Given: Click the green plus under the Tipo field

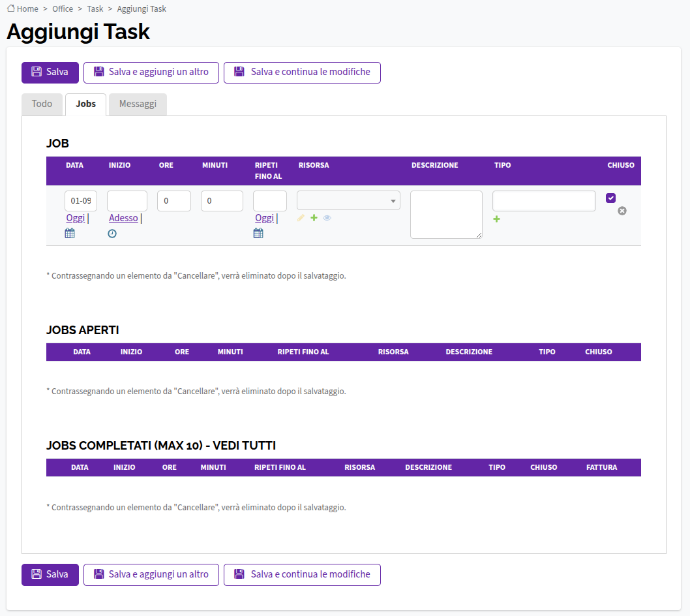Looking at the screenshot, I should pos(496,219).
